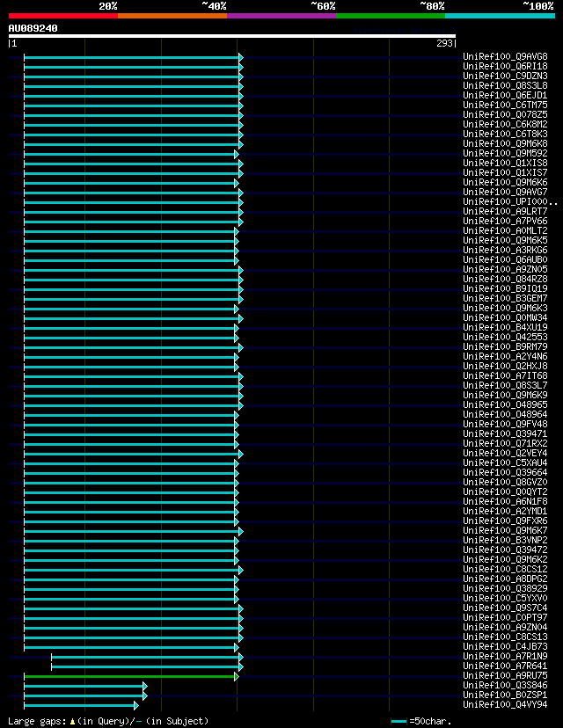Click the query end position 293 marker
Viewport: 563px width, 728px height.
tap(446, 44)
